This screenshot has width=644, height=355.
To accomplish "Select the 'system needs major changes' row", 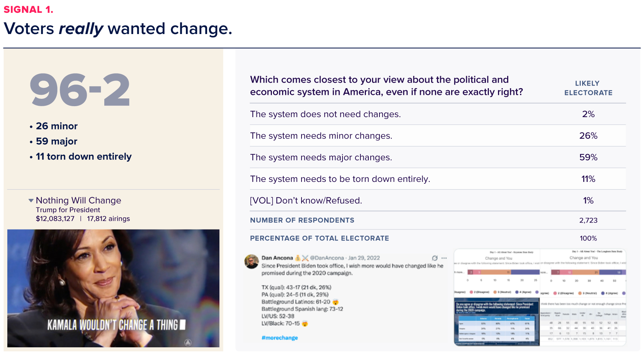I will pos(438,157).
